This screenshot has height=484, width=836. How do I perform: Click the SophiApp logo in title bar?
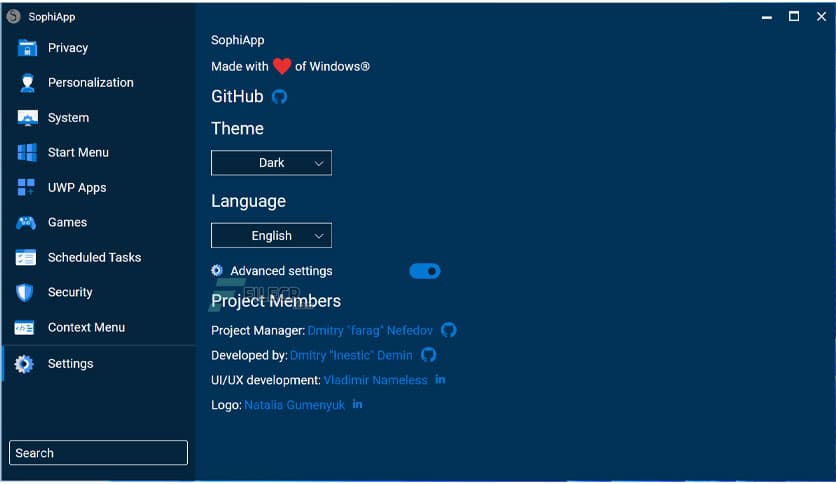tap(14, 17)
